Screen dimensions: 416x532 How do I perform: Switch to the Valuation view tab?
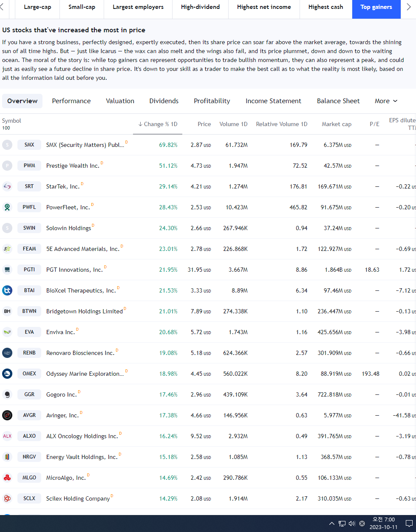pyautogui.click(x=120, y=101)
